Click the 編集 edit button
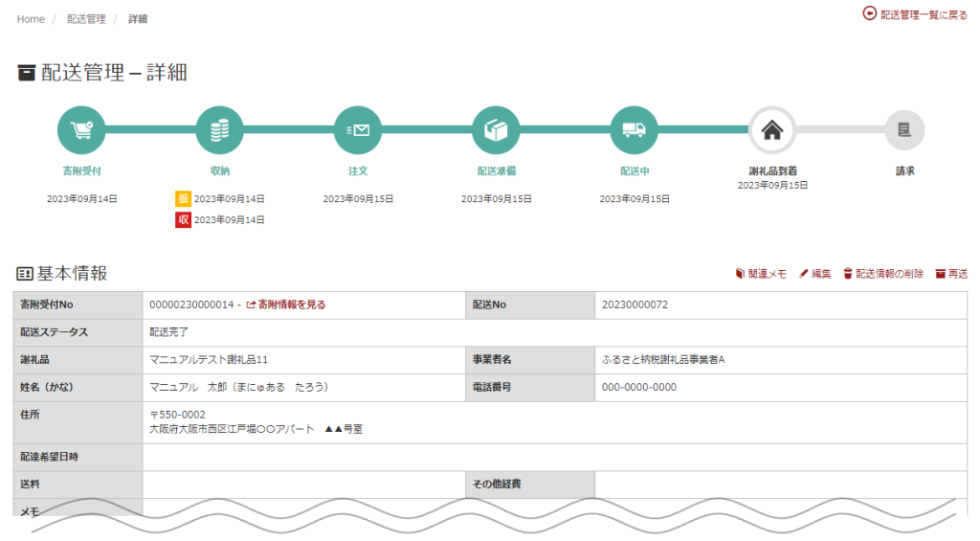Image resolution: width=980 pixels, height=541 pixels. [815, 274]
